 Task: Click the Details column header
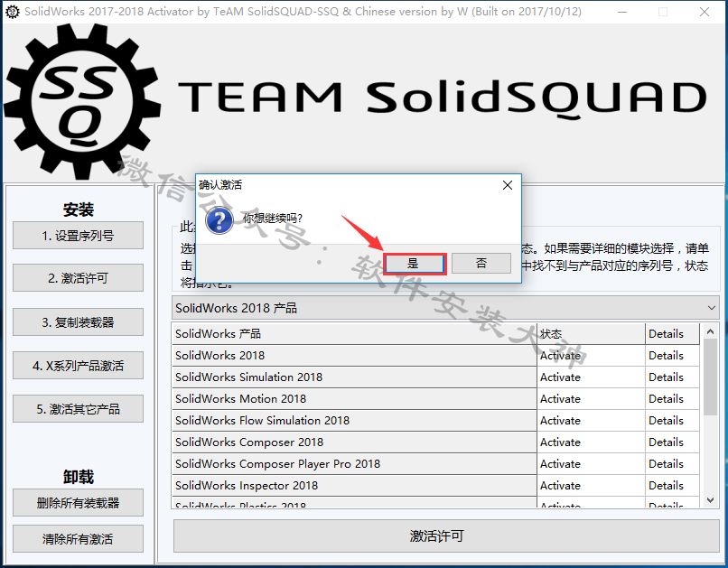tap(672, 333)
